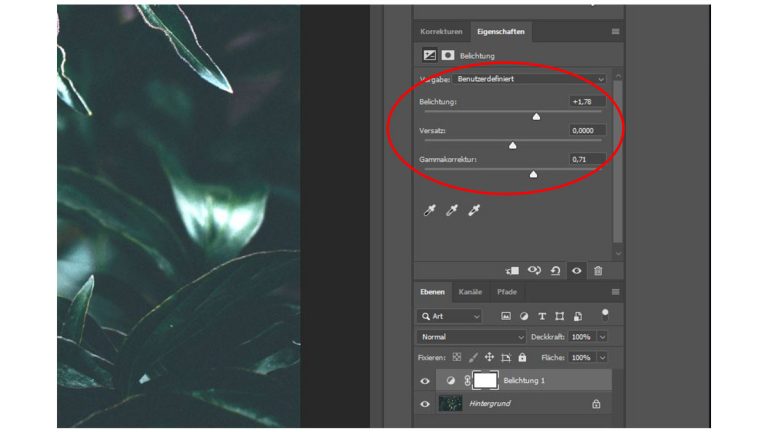Switch to the Kanäle tab
This screenshot has height=432, width=768.
[x=469, y=292]
